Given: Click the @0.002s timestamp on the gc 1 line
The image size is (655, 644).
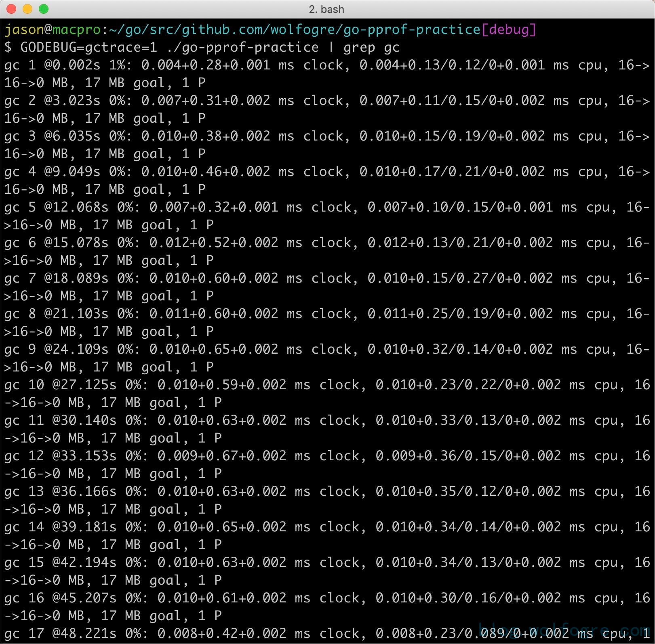Looking at the screenshot, I should point(72,65).
